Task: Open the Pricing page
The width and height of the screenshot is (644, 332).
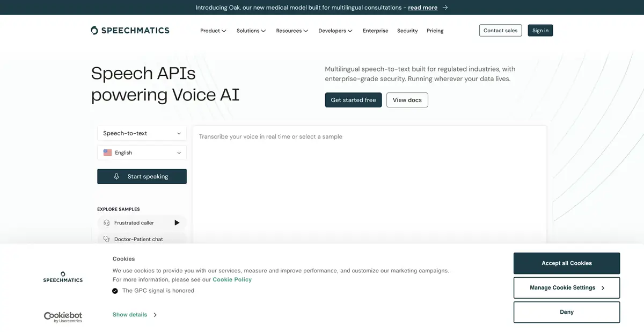Action: point(435,31)
